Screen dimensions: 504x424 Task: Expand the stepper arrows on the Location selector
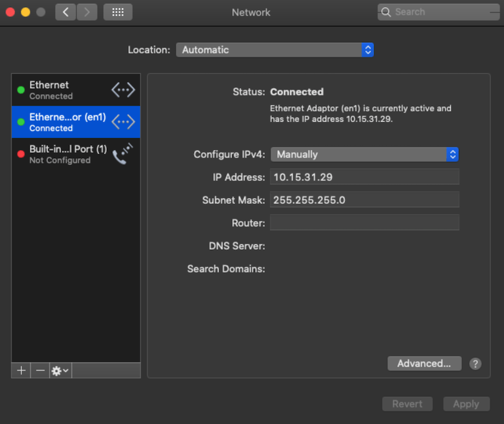point(367,50)
